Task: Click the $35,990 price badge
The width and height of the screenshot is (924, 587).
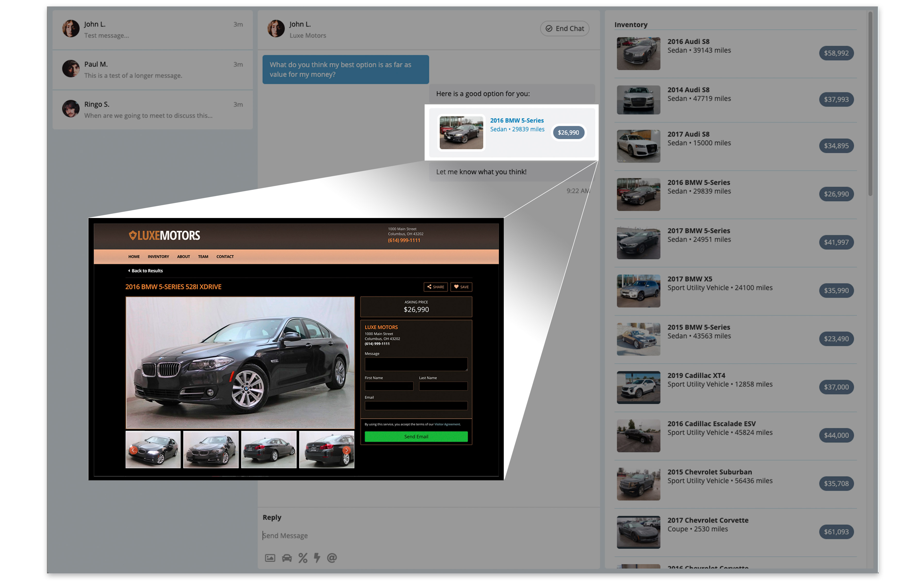Action: (836, 291)
